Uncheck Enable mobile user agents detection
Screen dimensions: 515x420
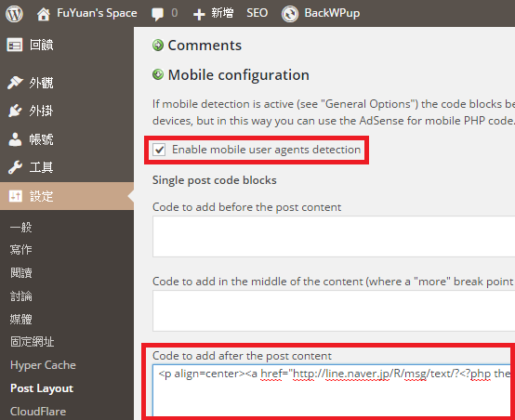159,150
